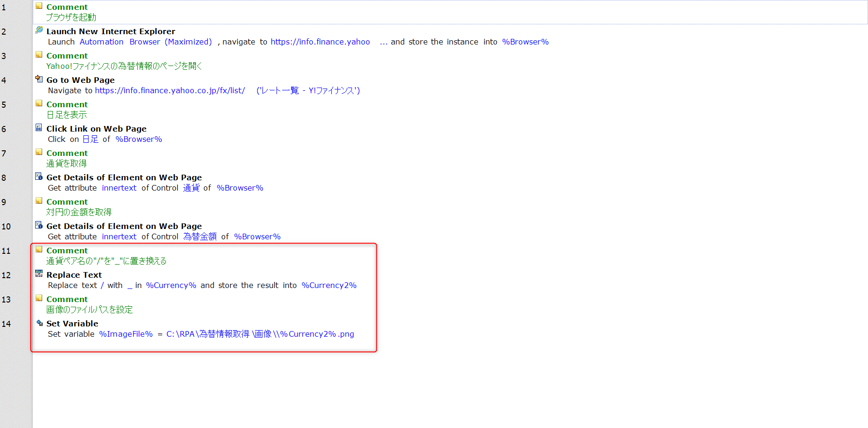Select the Replace Text action title
868x428 pixels.
(x=74, y=275)
